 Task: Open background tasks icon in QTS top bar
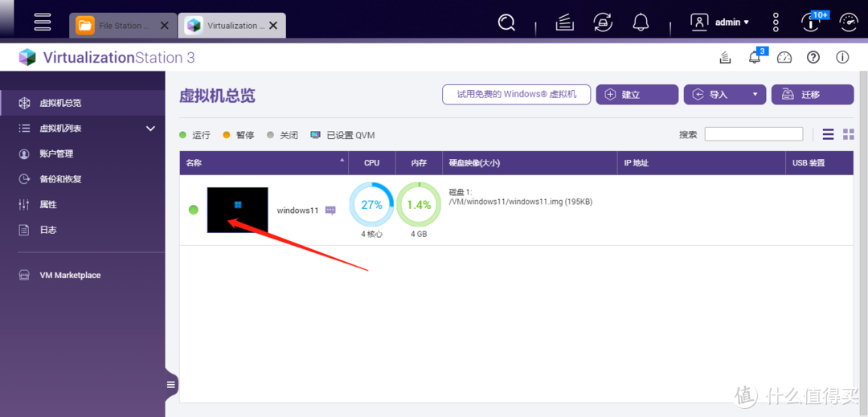point(564,22)
